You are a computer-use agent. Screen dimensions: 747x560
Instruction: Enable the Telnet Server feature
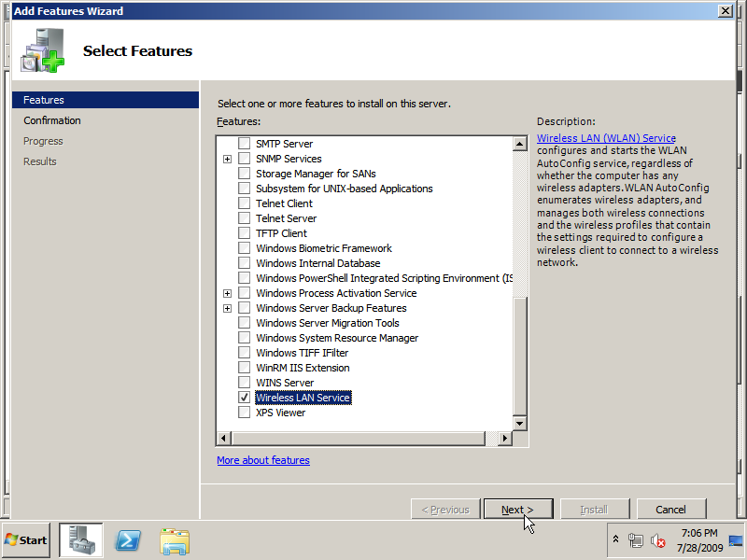[244, 218]
